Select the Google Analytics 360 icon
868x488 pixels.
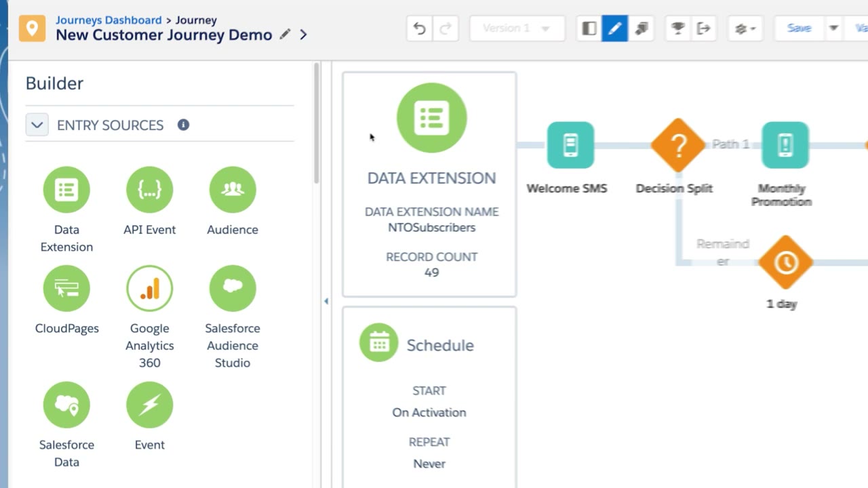[149, 288]
